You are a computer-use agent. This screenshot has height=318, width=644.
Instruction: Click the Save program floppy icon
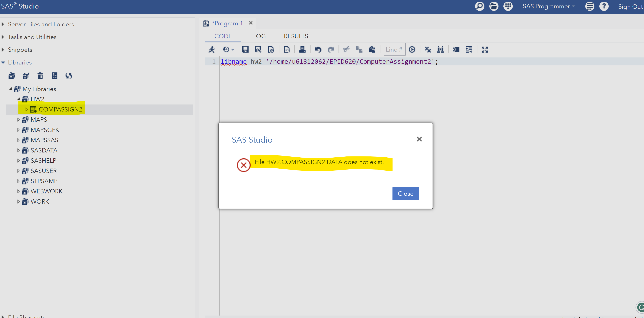[245, 49]
